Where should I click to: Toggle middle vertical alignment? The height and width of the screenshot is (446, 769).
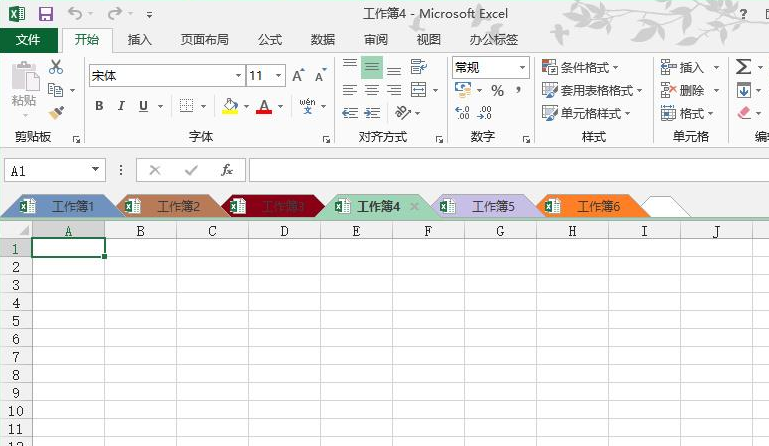(372, 67)
